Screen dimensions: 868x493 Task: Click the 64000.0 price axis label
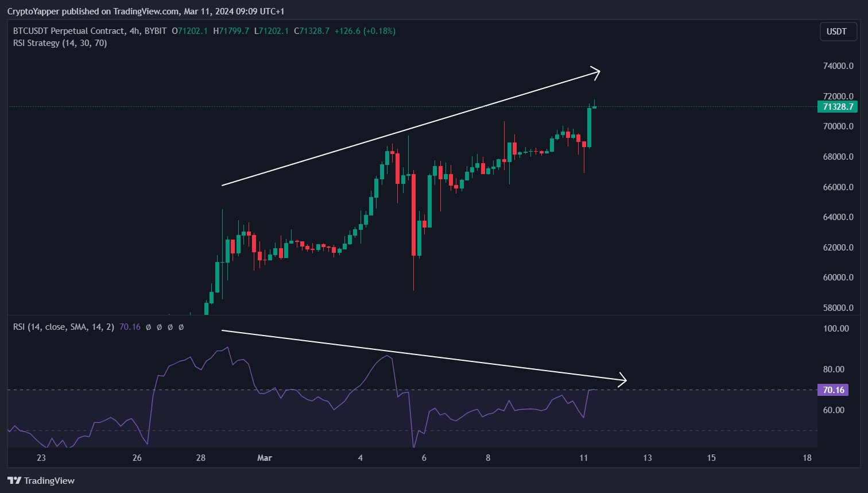[838, 217]
